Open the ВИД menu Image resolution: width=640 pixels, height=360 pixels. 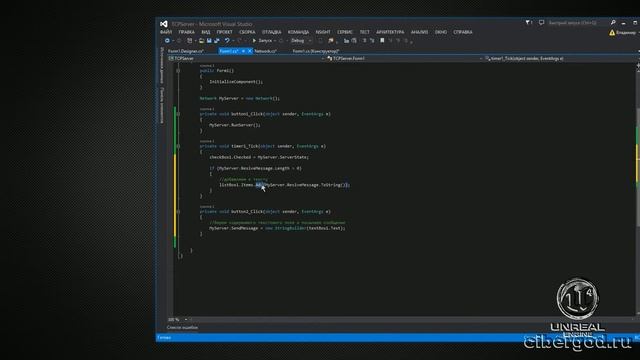(206, 32)
